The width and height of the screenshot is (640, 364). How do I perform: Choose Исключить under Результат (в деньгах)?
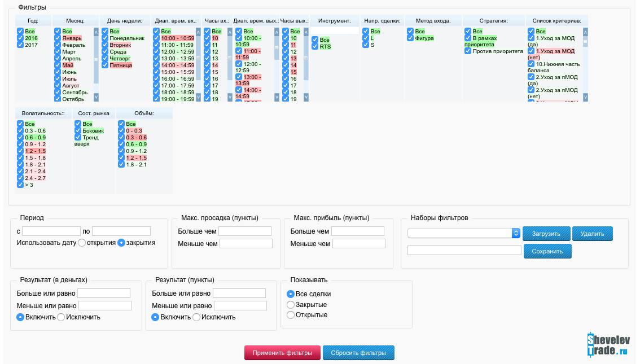click(61, 317)
